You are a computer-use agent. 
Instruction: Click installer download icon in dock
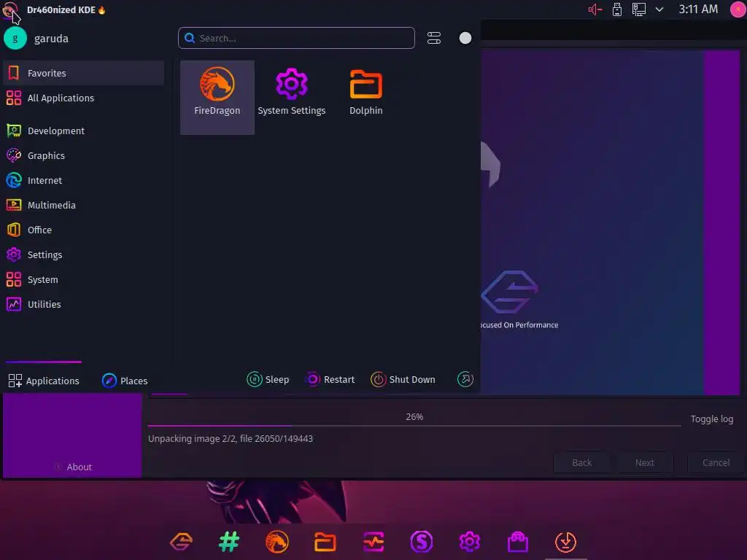click(565, 542)
